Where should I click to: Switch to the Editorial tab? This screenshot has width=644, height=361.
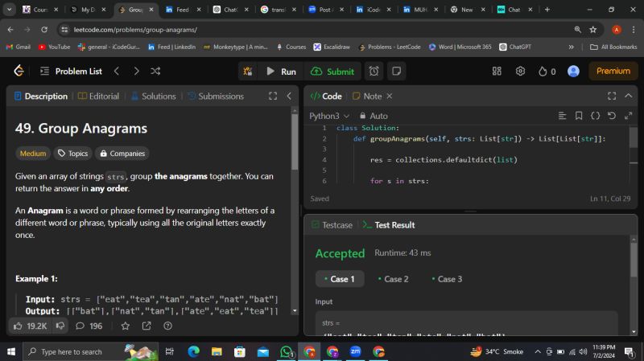point(98,96)
